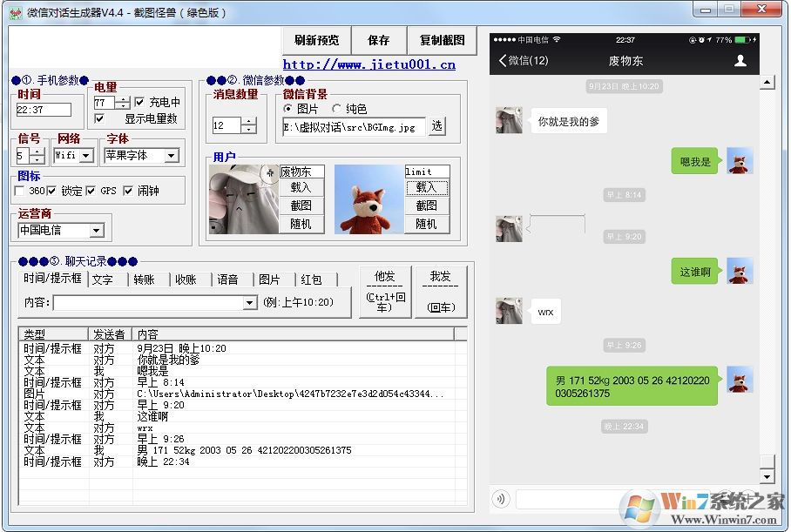
Task: Click 载入 next to the limit user
Action: tap(427, 188)
